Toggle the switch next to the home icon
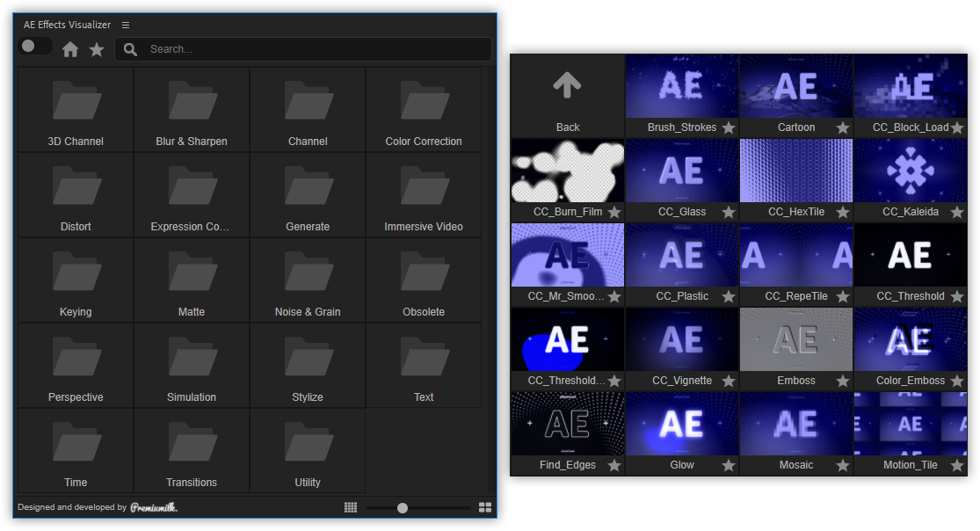The image size is (980, 531). click(x=36, y=47)
